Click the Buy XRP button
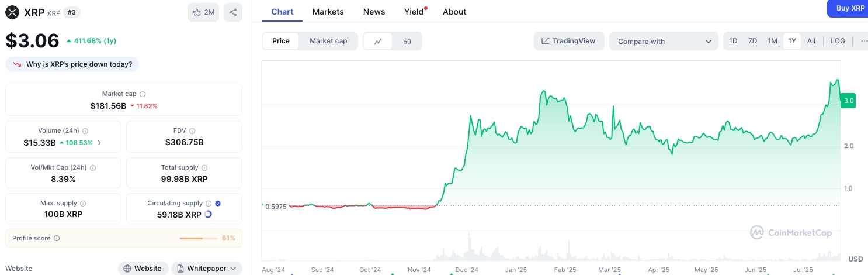 click(x=850, y=8)
